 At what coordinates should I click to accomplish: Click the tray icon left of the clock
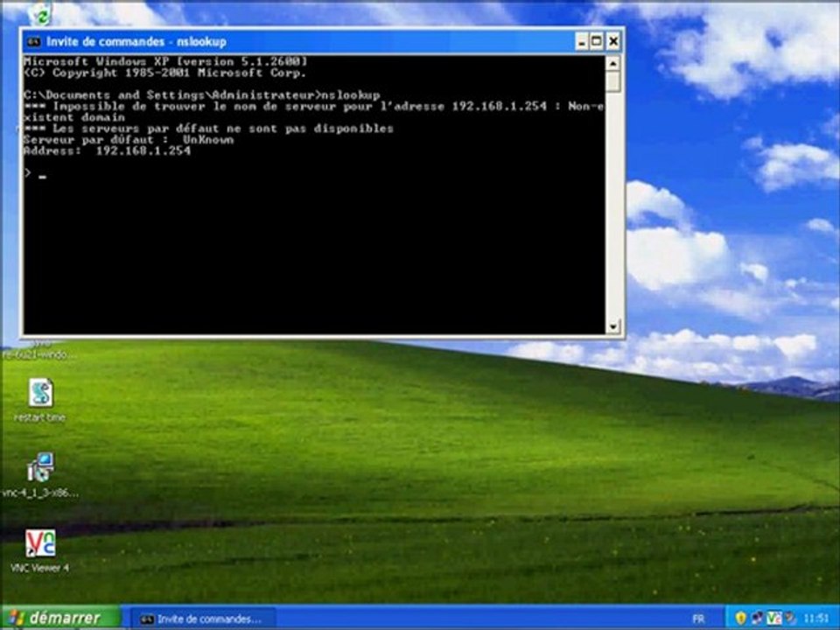click(x=789, y=619)
